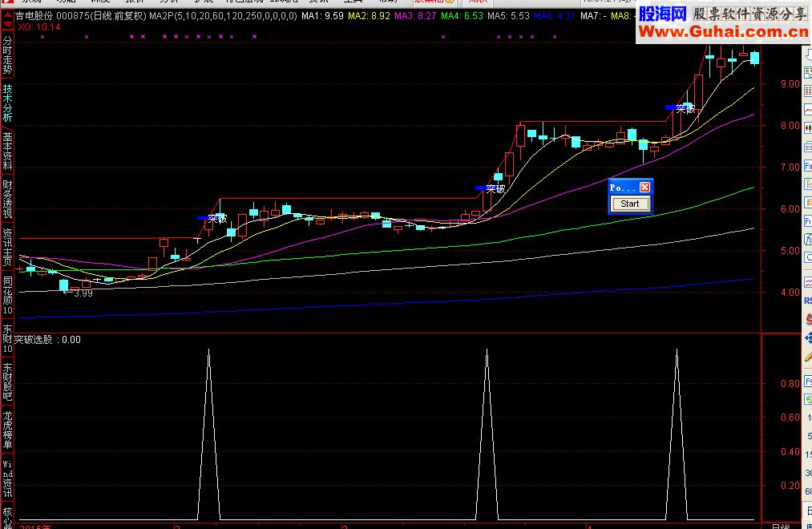Screen dimensions: 812x529
Task: Click the tree-structure icon in right toolbar
Action: (x=807, y=184)
